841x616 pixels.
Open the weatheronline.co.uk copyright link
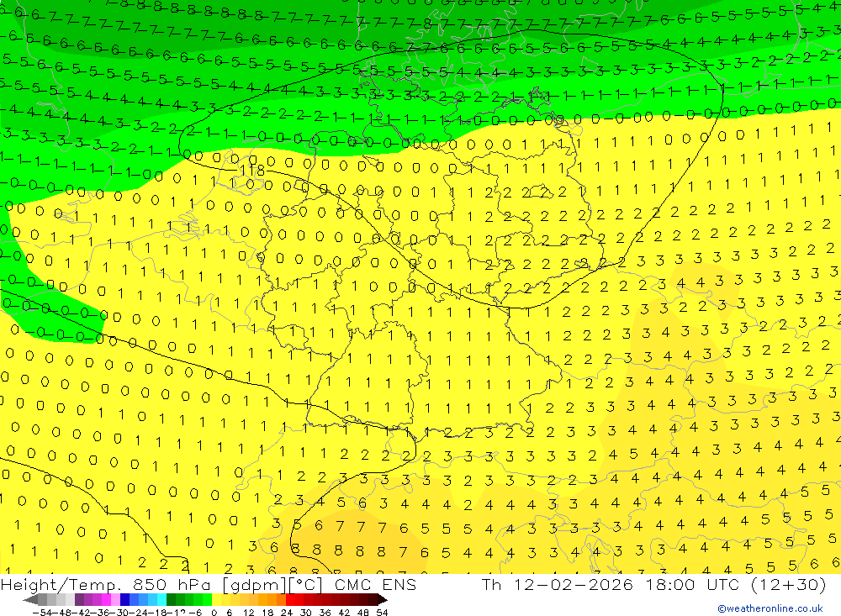[x=770, y=608]
